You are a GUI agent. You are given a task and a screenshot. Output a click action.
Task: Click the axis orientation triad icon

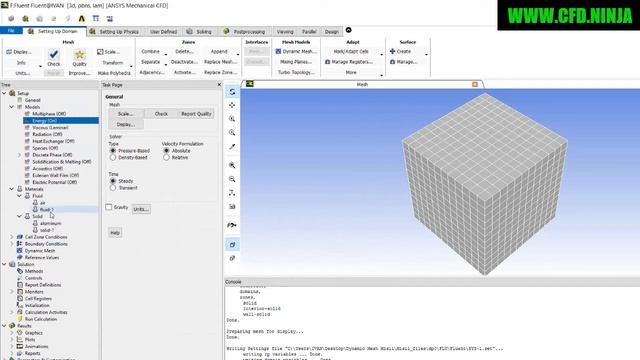232,193
